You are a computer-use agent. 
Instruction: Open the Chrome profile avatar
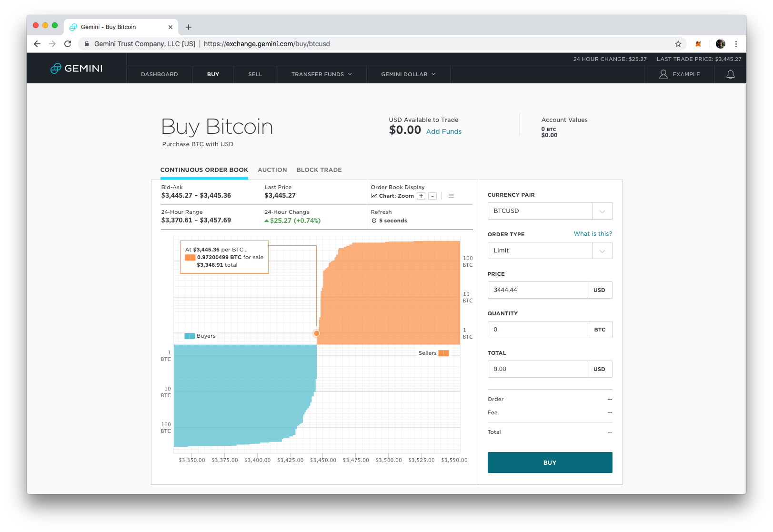coord(721,44)
